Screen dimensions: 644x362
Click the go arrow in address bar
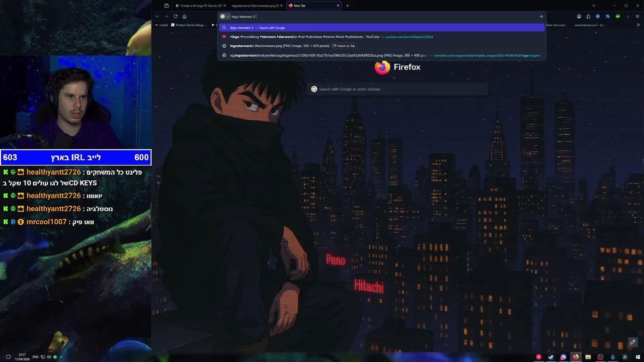(x=541, y=17)
